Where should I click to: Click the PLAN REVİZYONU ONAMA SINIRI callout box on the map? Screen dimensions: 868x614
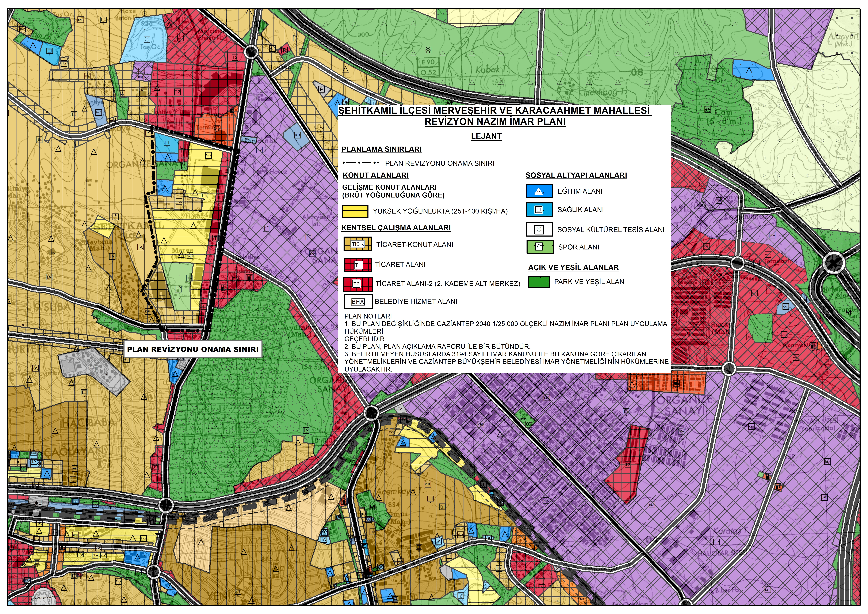[x=193, y=349]
